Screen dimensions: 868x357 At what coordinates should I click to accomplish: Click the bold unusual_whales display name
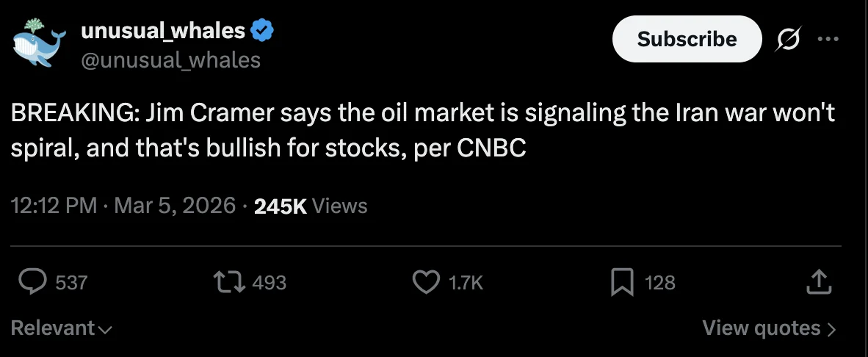click(163, 30)
